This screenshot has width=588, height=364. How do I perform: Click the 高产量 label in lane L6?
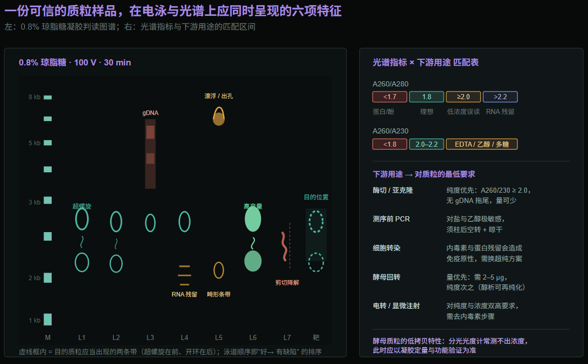253,206
